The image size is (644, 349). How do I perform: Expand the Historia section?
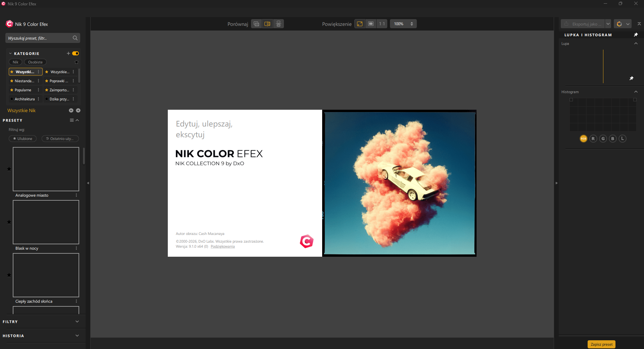tap(77, 336)
